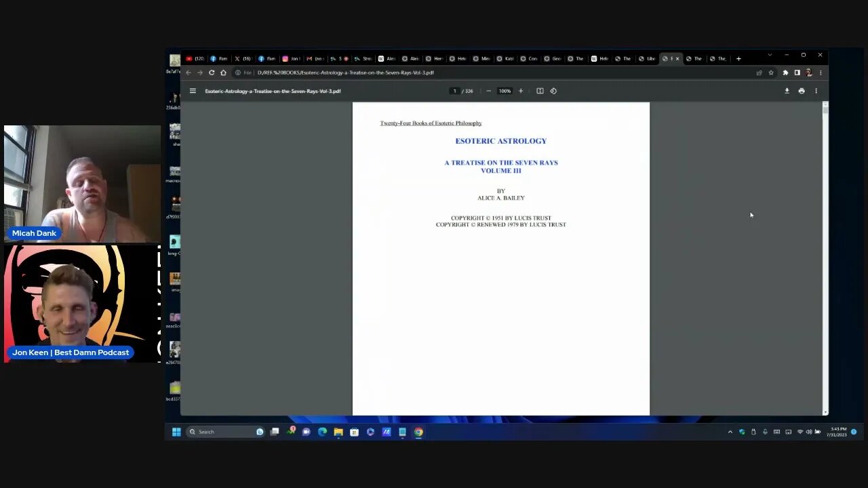Viewport: 868px width, 488px height.
Task: Download the PDF file
Action: click(x=787, y=91)
